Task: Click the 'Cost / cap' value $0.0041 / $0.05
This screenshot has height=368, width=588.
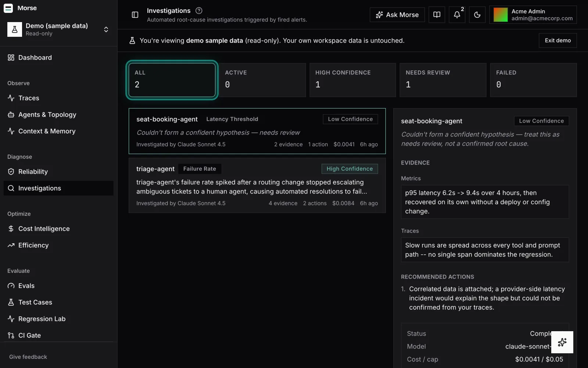Action: pyautogui.click(x=539, y=360)
